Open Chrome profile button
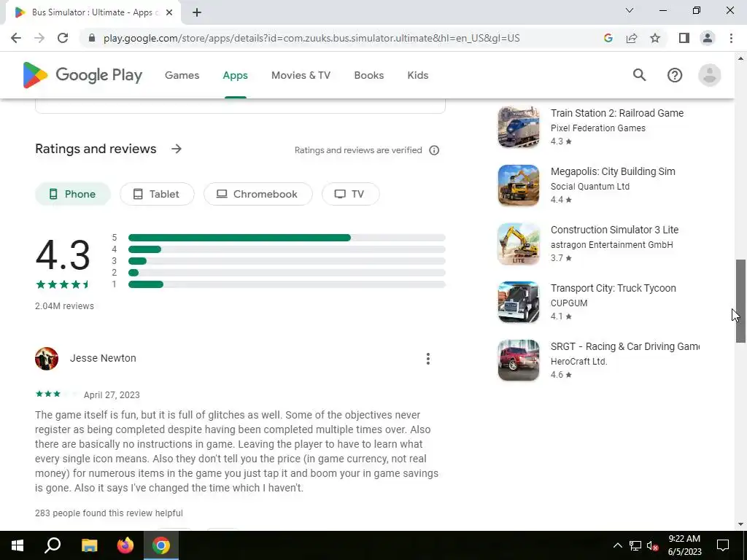Screen dimensions: 747x560 click(708, 38)
